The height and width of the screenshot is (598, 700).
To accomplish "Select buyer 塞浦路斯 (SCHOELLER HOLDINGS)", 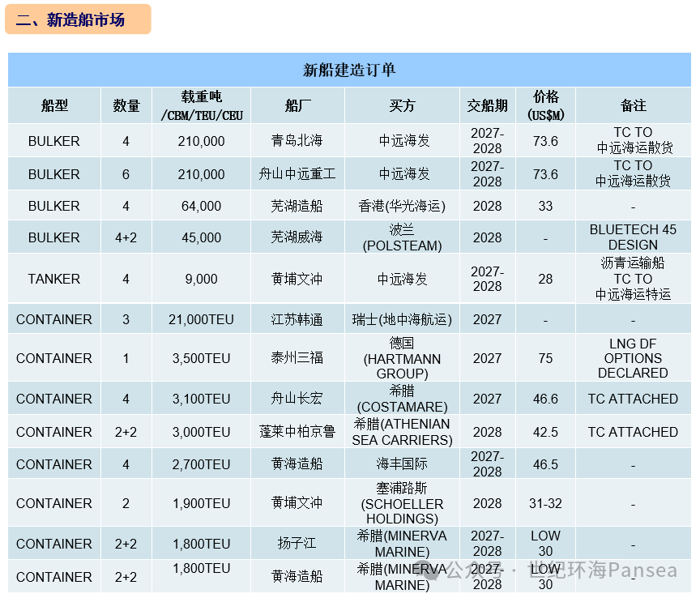I will click(402, 503).
